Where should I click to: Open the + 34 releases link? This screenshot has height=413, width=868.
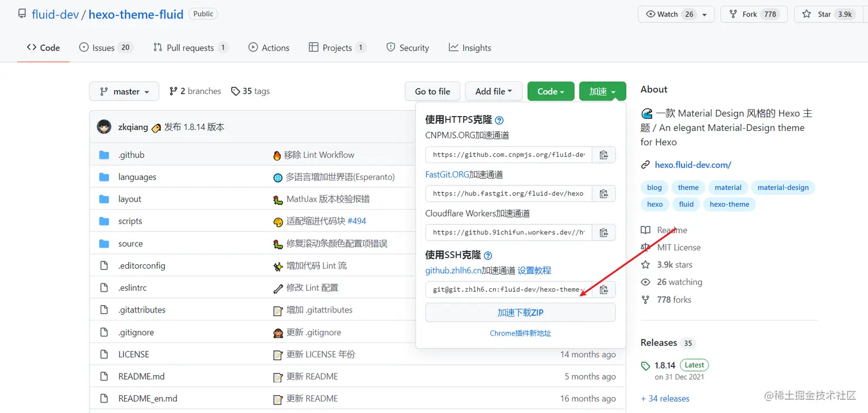(x=665, y=399)
